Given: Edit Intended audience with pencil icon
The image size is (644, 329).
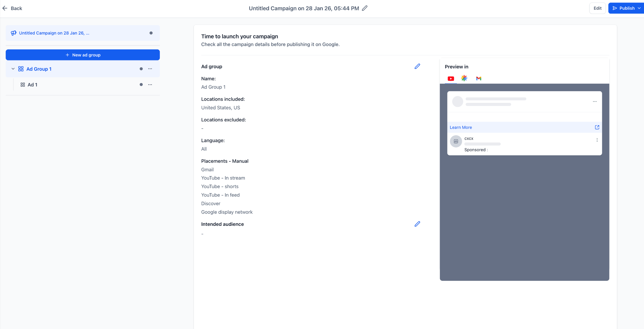Looking at the screenshot, I should pyautogui.click(x=417, y=224).
